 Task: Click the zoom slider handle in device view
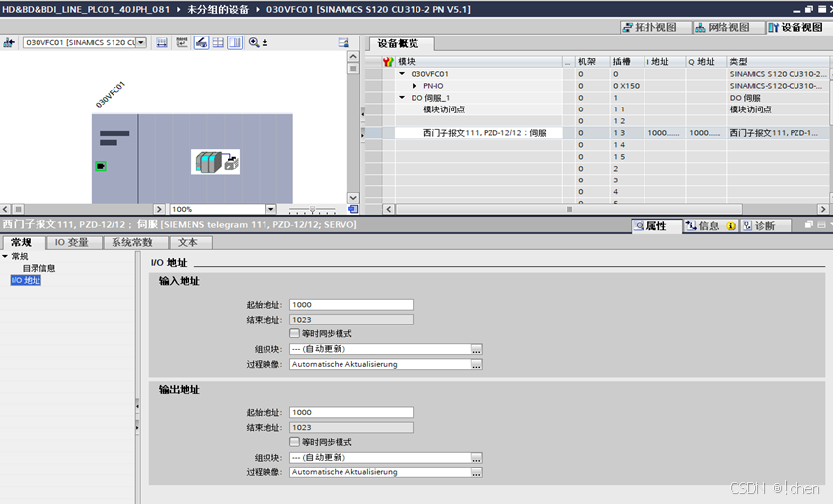312,210
